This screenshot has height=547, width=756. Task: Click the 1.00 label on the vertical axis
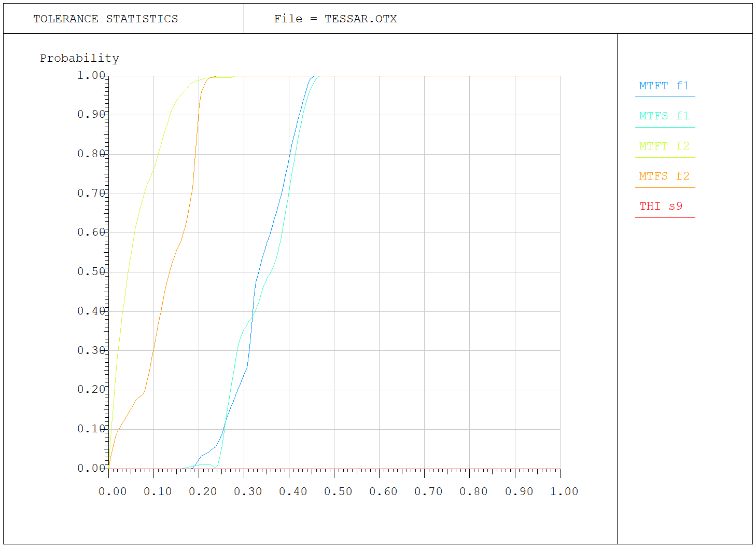click(91, 76)
